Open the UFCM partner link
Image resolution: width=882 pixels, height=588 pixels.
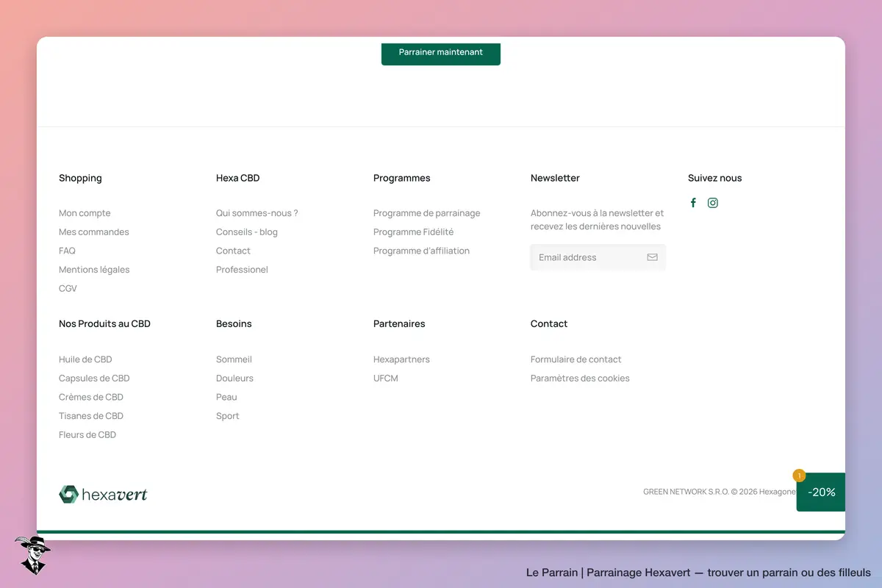(386, 379)
